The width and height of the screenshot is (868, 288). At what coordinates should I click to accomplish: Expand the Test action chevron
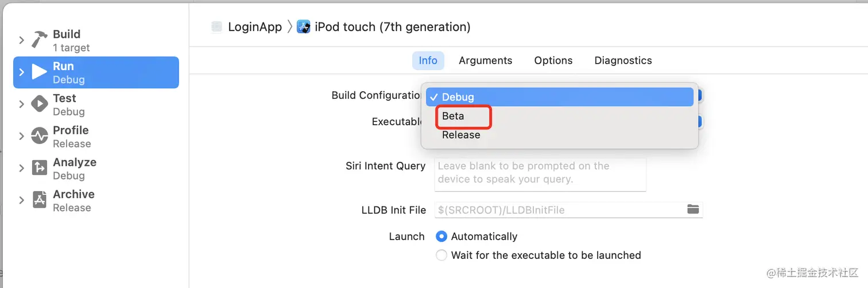21,104
